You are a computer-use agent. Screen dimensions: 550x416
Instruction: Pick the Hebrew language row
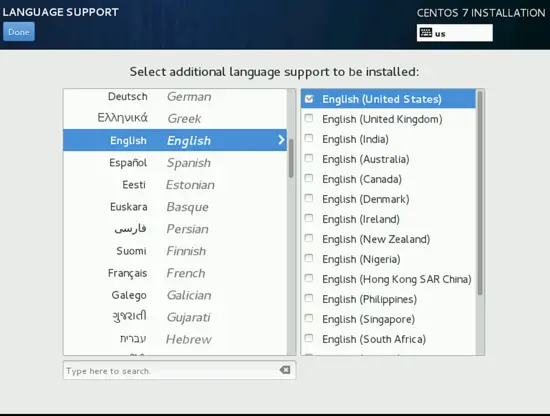coord(175,339)
